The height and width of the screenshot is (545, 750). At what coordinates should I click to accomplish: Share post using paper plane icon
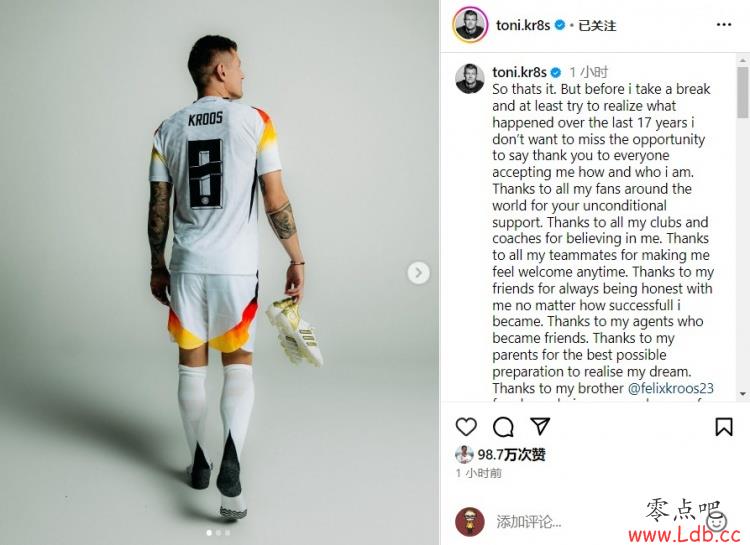pyautogui.click(x=540, y=426)
